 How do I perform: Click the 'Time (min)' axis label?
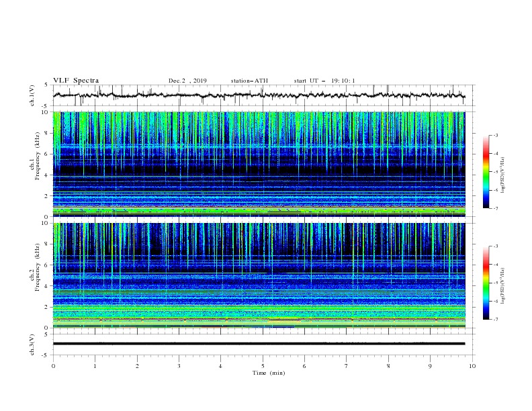click(x=269, y=373)
